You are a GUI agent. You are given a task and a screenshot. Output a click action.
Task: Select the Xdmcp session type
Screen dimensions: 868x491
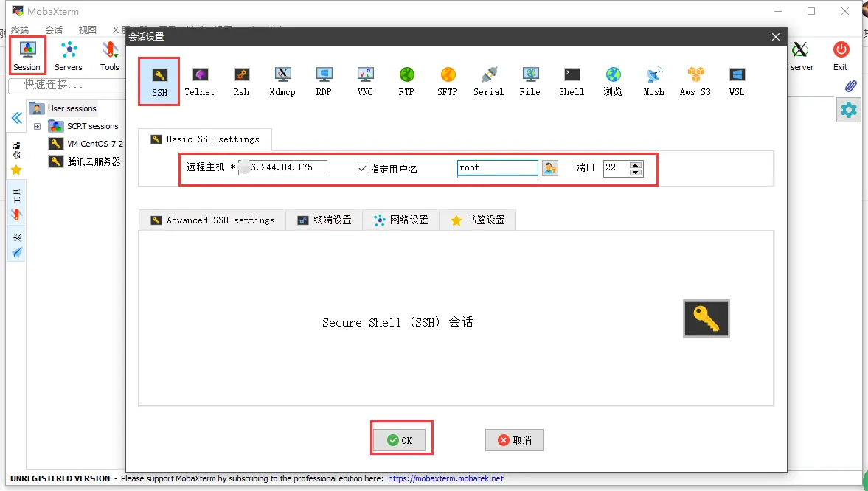point(282,81)
